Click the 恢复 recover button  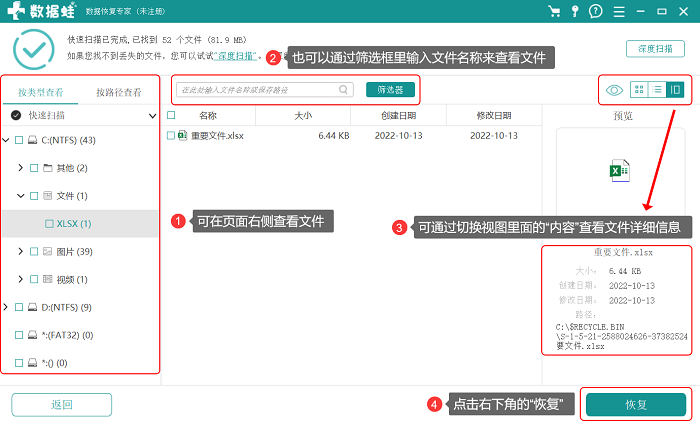click(636, 405)
